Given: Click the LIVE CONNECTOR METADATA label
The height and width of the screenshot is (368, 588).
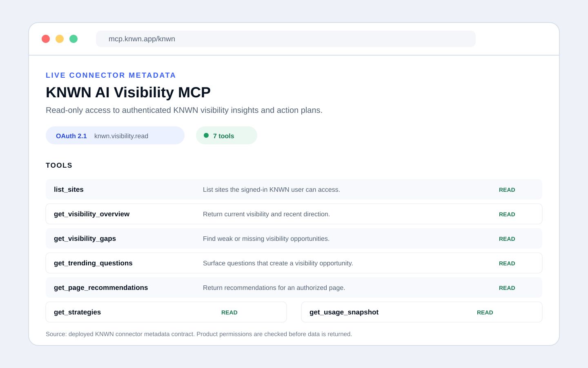Looking at the screenshot, I should click(111, 75).
